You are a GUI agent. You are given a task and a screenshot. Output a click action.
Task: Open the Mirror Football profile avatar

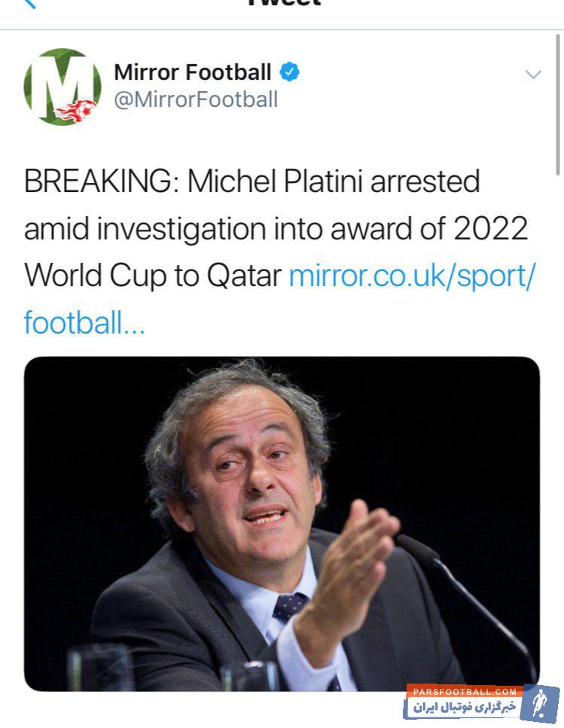[x=62, y=87]
